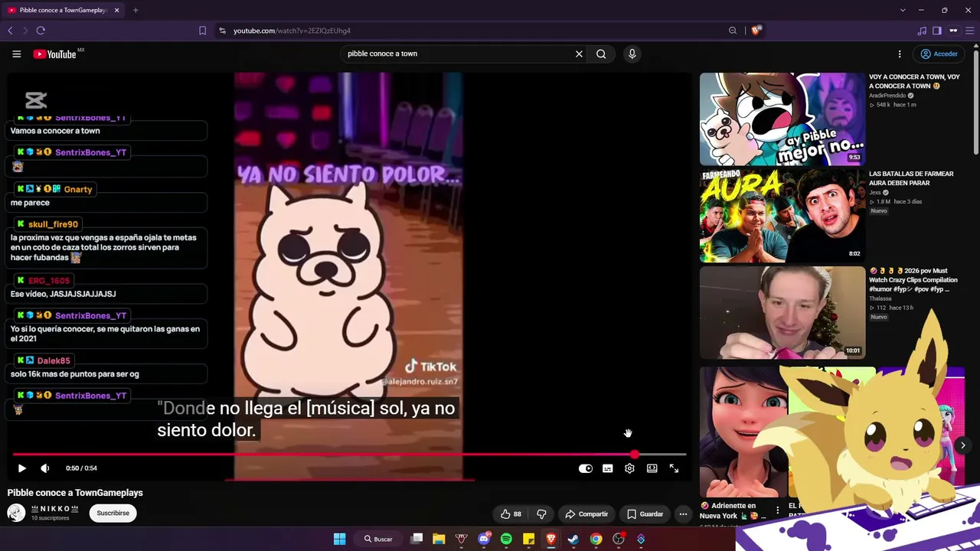
Task: Open the zoom indicator in address bar
Action: click(x=733, y=31)
